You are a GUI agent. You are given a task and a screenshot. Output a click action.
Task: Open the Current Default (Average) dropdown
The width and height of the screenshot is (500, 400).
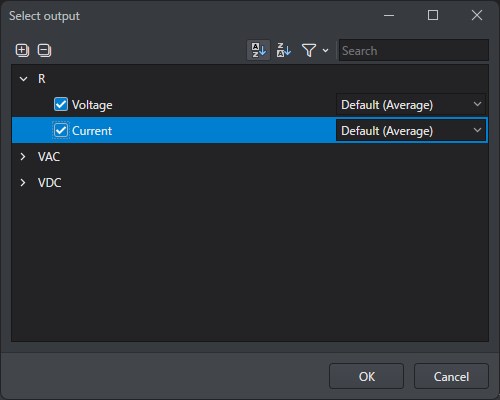(411, 130)
